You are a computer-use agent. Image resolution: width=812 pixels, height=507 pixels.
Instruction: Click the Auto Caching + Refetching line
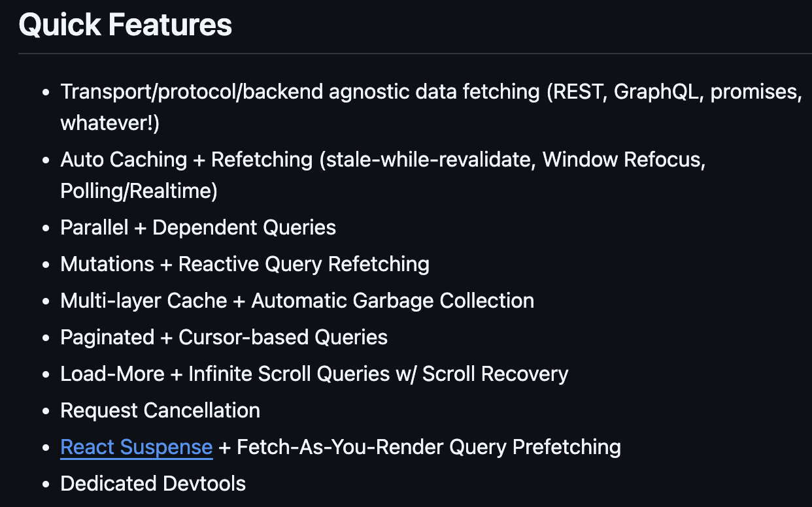tap(382, 160)
